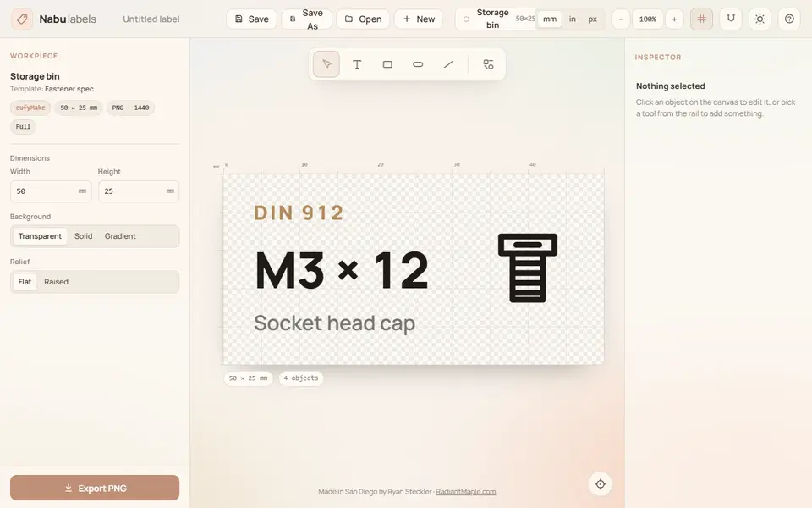Create a New label
Screen dimensions: 812x508
419,19
